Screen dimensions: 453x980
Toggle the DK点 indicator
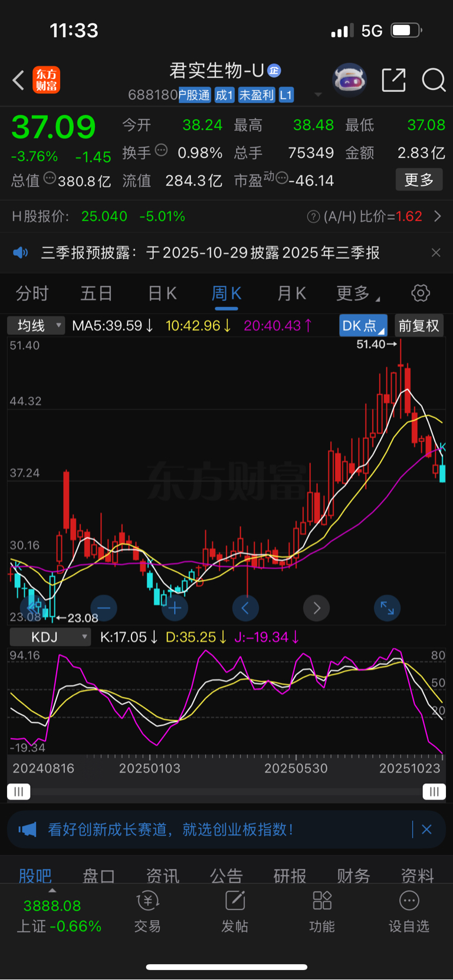[x=363, y=326]
